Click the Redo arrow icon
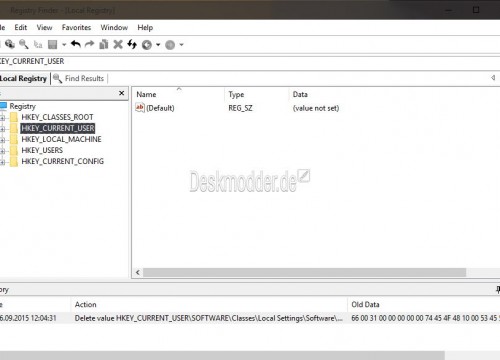Viewport: 500px width, 360px height. (x=89, y=44)
